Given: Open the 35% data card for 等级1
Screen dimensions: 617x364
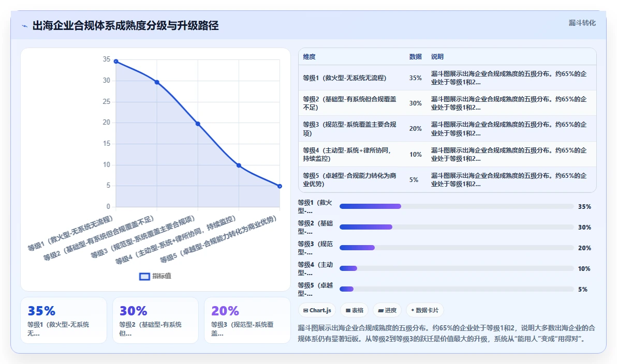Looking at the screenshot, I should (x=64, y=321).
